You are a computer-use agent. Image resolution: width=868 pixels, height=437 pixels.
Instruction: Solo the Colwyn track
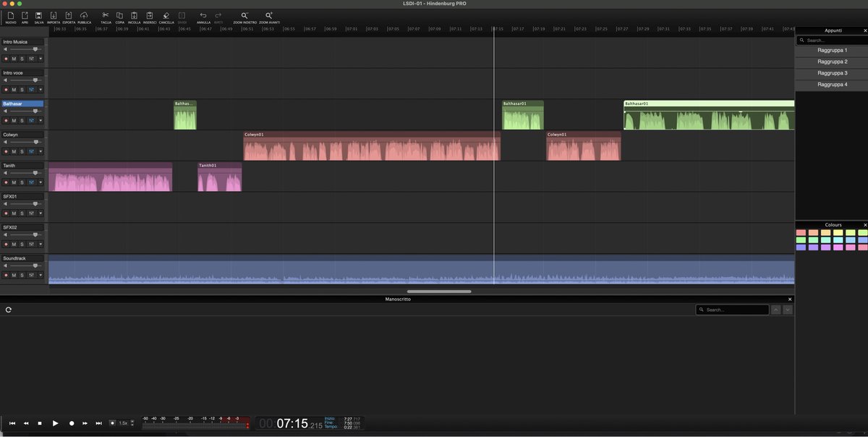tap(22, 152)
